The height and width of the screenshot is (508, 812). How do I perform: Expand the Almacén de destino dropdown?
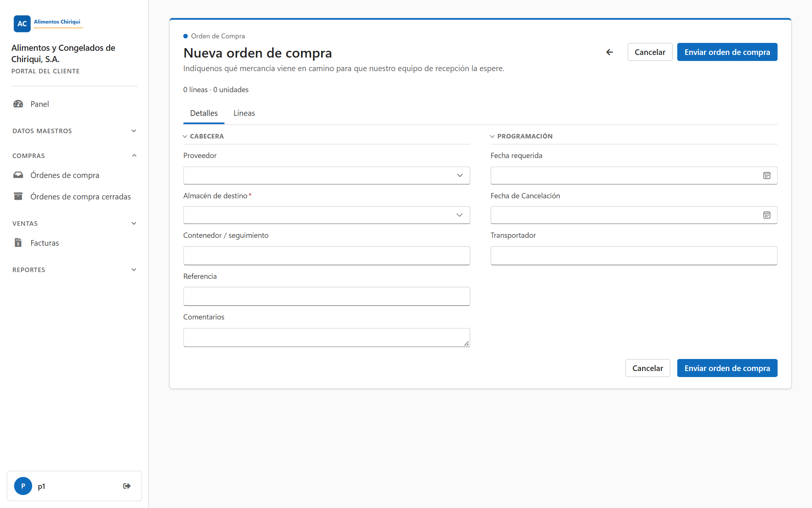(x=327, y=215)
